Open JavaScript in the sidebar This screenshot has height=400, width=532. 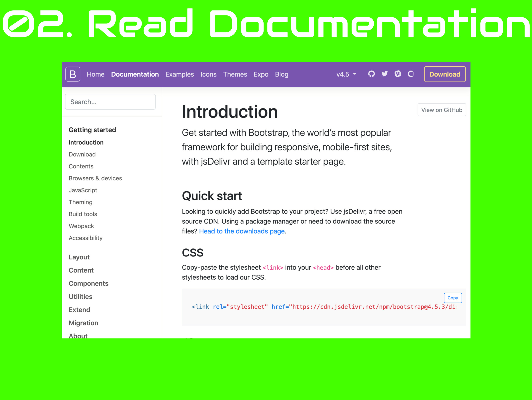(83, 190)
